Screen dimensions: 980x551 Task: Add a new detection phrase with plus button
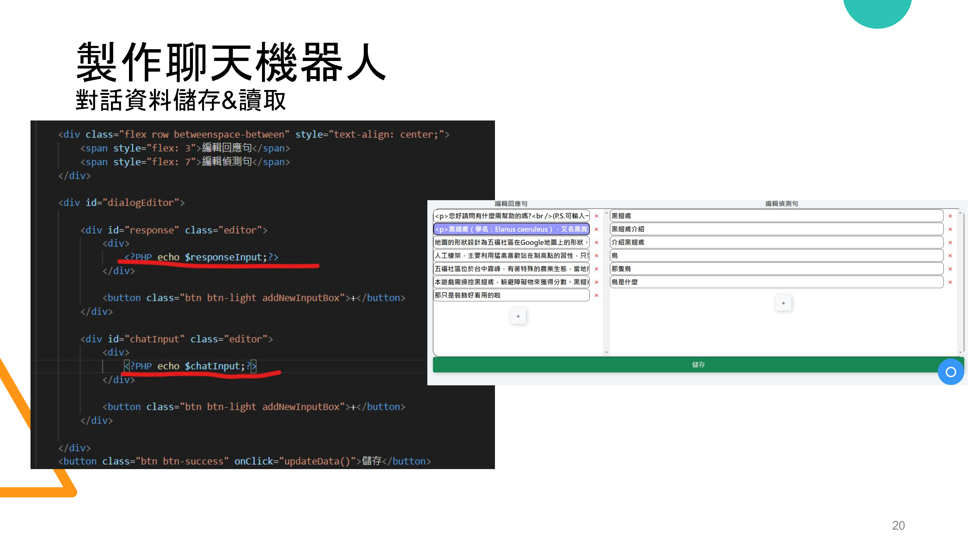tap(783, 303)
